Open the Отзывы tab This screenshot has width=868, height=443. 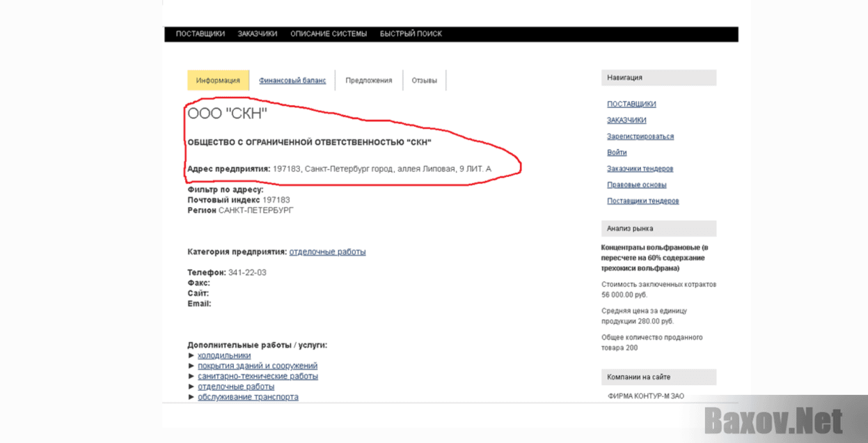tap(424, 81)
